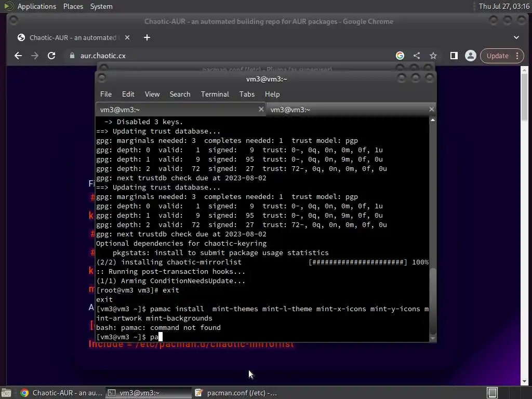Viewport: 532px width, 399px height.
Task: Open terminal Edit menu
Action: click(128, 95)
